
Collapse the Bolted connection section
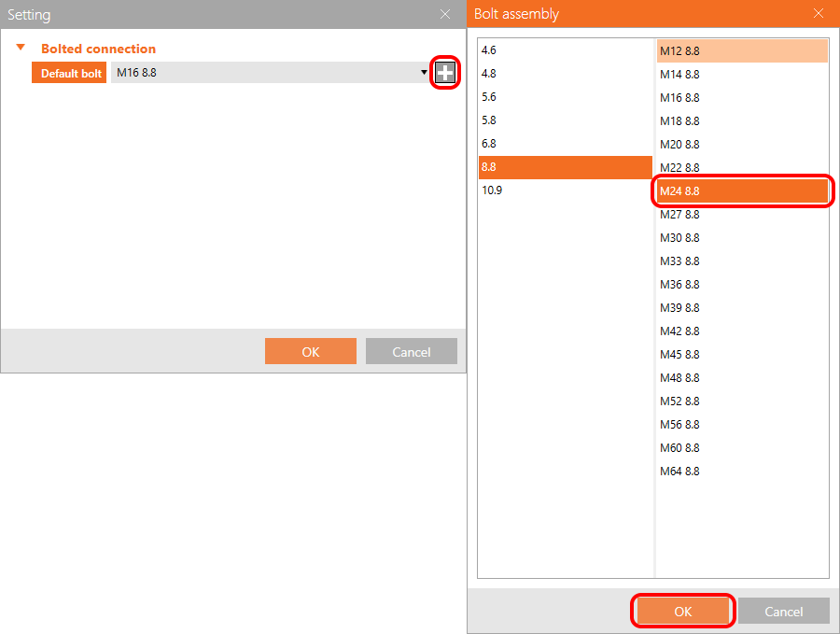(21, 48)
